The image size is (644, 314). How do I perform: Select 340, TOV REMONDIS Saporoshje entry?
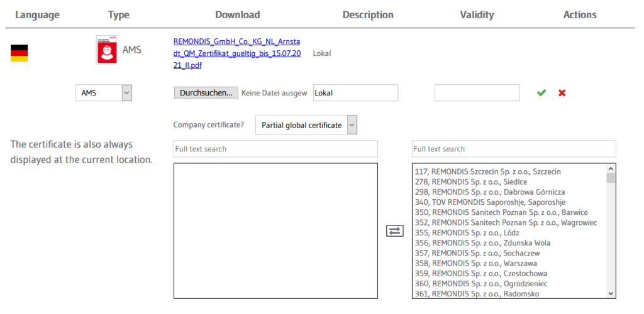coord(491,202)
